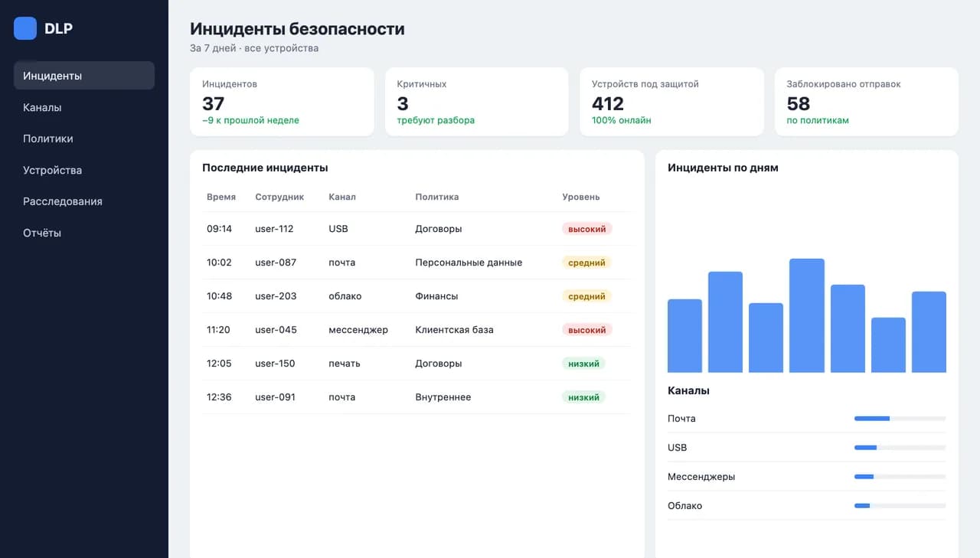Open Расследования in the sidebar
Screen dimensions: 980x558
coord(84,201)
